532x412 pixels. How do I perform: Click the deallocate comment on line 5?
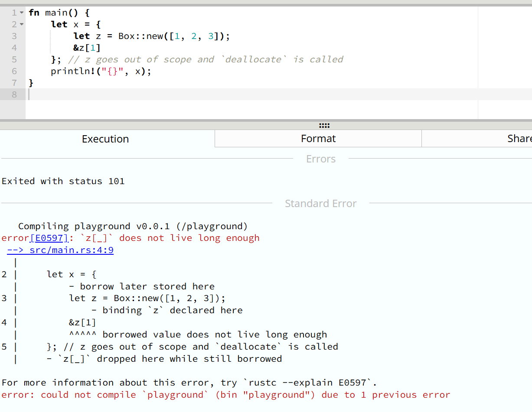point(206,60)
